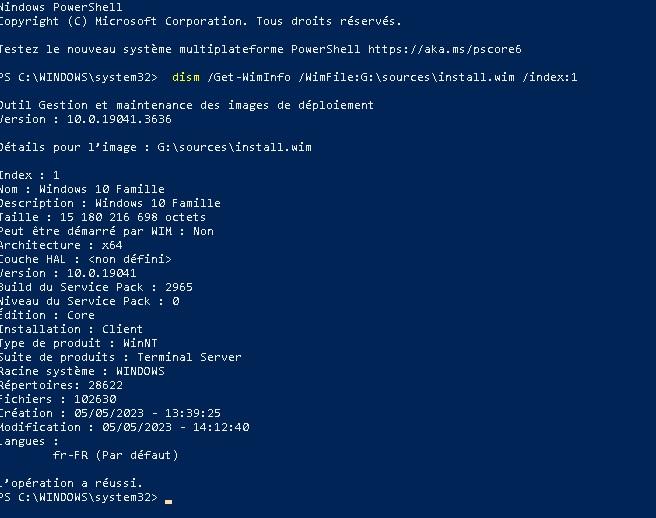Click the "Détails pour l'image" line
Screen dimensions: 656x518
tap(155, 147)
